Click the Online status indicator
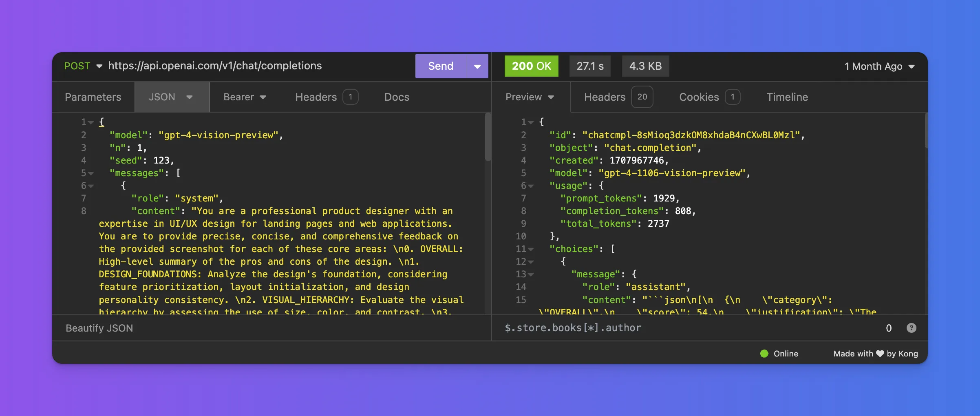Screen dimensions: 980x416 [779, 354]
